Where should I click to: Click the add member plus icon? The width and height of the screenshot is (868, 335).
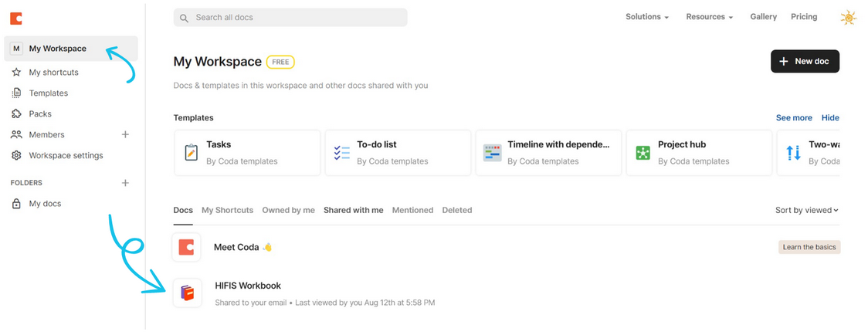125,135
